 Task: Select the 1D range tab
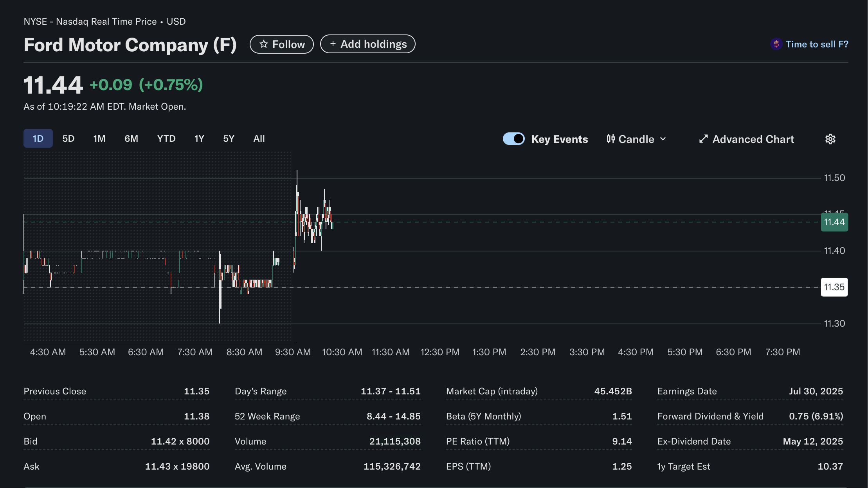38,138
